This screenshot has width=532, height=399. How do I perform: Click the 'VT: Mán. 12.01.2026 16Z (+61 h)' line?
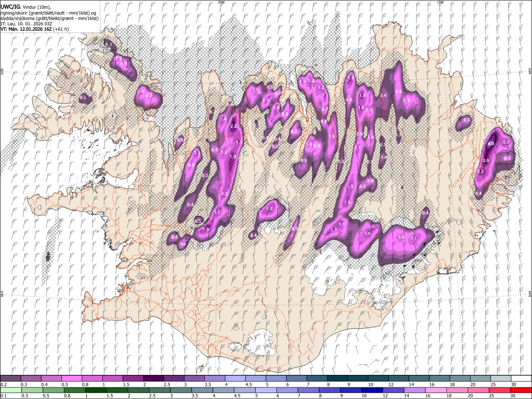35,29
